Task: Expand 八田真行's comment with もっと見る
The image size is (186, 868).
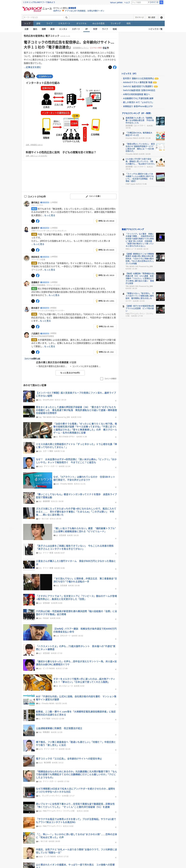Action: (50, 346)
